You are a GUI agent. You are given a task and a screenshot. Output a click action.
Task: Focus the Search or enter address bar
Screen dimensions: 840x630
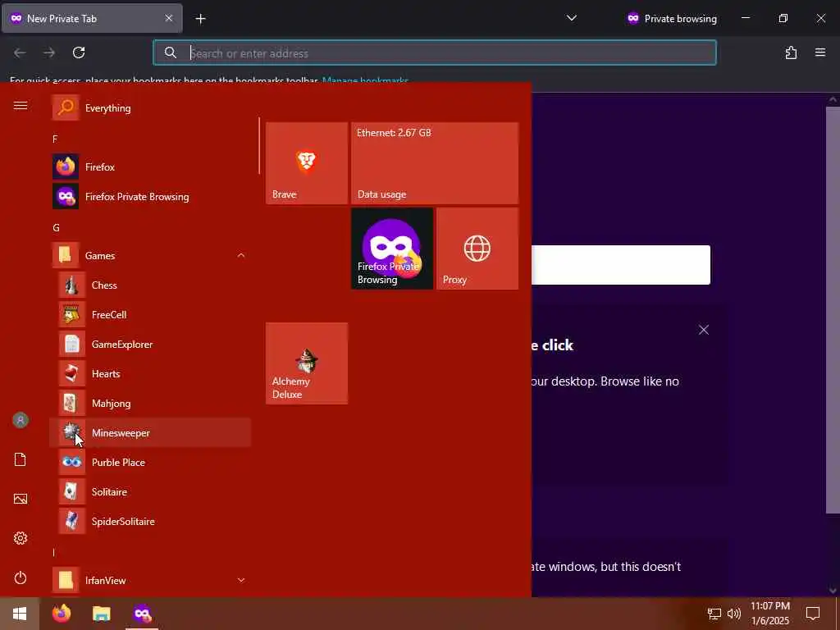[x=435, y=53]
